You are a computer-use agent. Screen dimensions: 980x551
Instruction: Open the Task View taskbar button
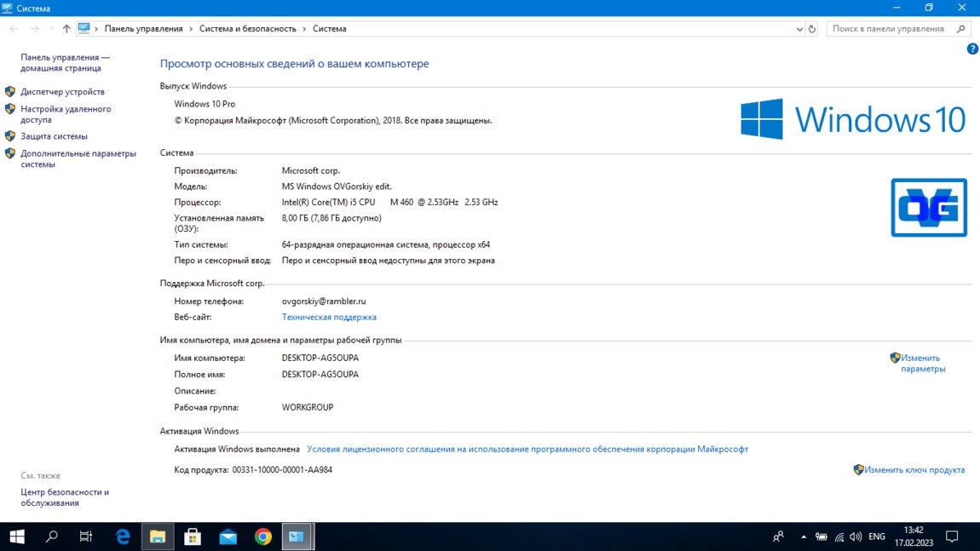coord(86,537)
